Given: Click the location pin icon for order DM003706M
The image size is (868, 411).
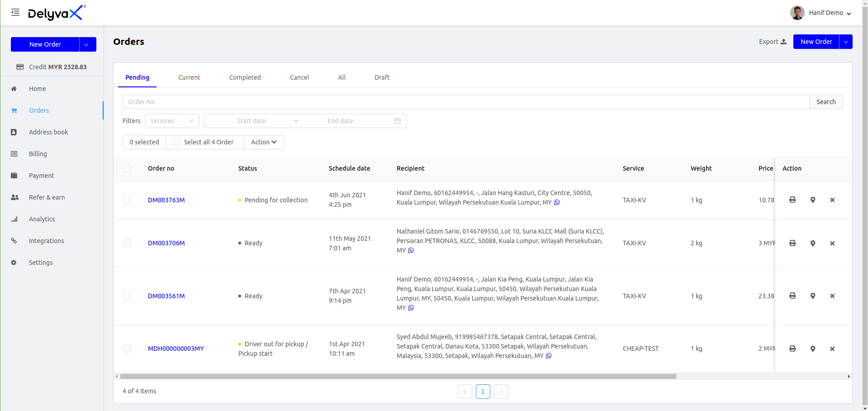Looking at the screenshot, I should (x=812, y=244).
